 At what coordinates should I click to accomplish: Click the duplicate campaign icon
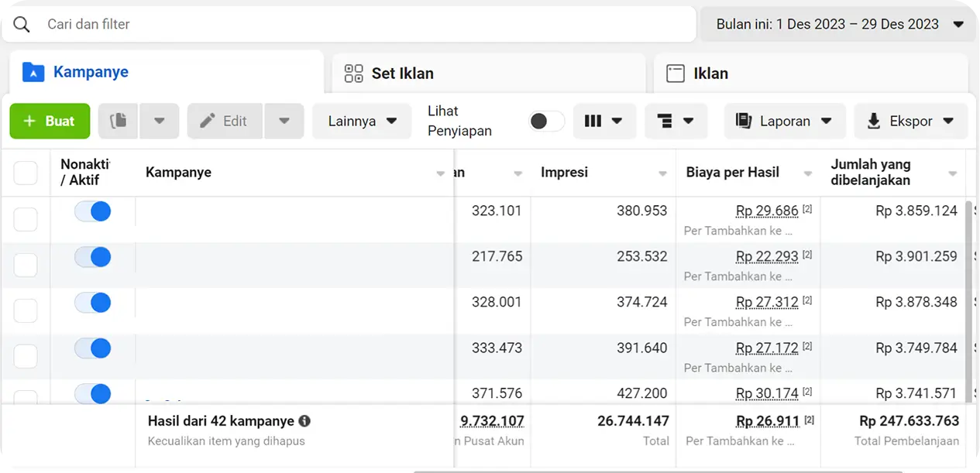pyautogui.click(x=118, y=122)
